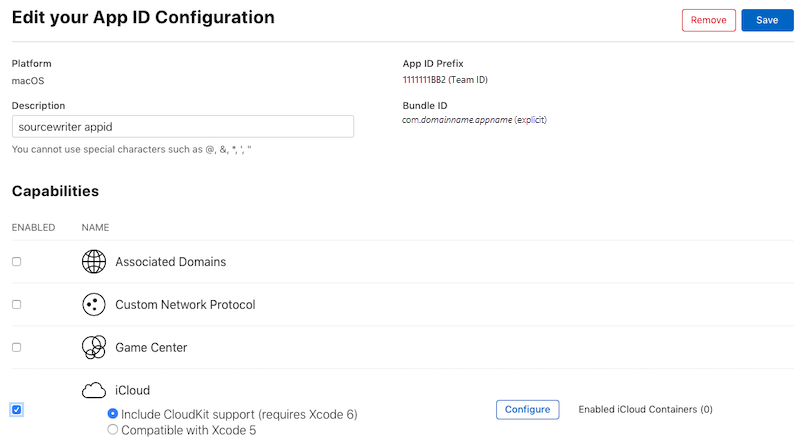The width and height of the screenshot is (800, 445).
Task: Click the Associated Domains label
Action: (x=170, y=262)
